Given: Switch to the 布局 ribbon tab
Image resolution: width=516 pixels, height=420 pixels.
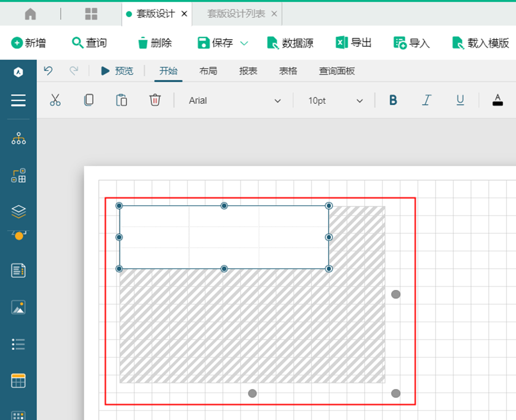Looking at the screenshot, I should 208,71.
